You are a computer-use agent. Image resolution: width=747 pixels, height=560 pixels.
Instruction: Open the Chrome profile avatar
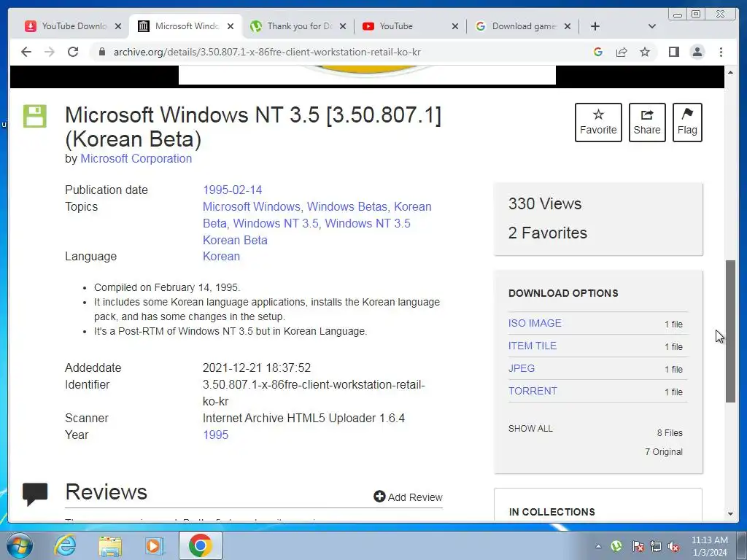point(697,52)
